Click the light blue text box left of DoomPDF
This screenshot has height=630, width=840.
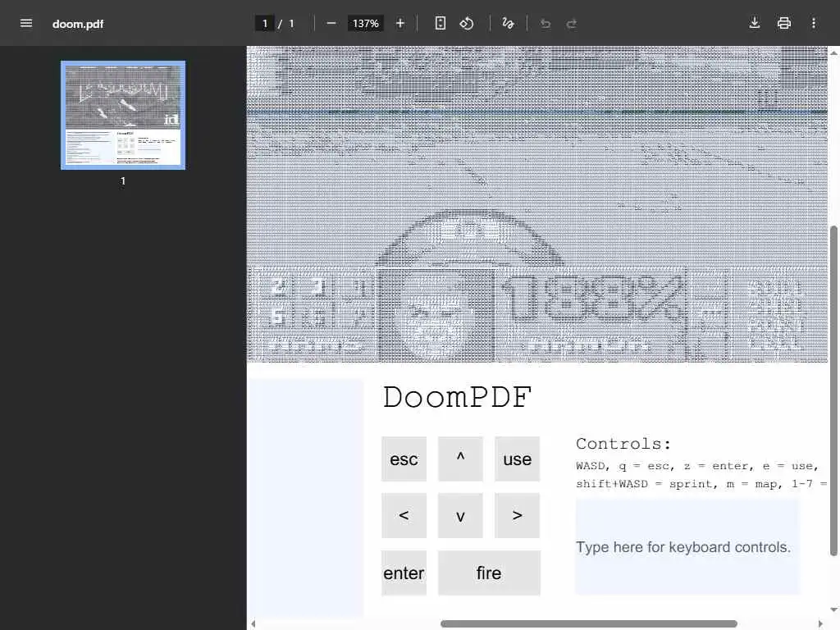coord(305,498)
